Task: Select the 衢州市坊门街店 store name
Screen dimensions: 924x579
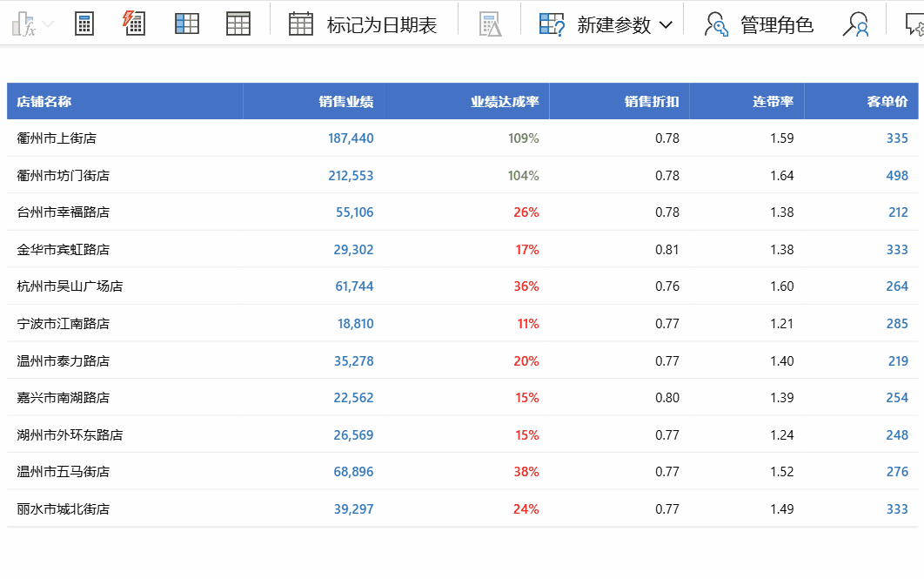Action: [63, 176]
